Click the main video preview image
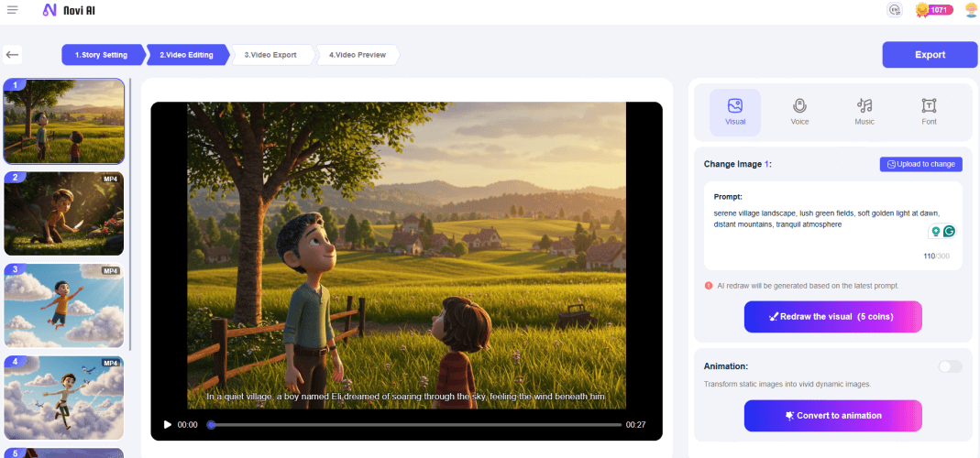Viewport: 980px width, 458px height. click(406, 256)
